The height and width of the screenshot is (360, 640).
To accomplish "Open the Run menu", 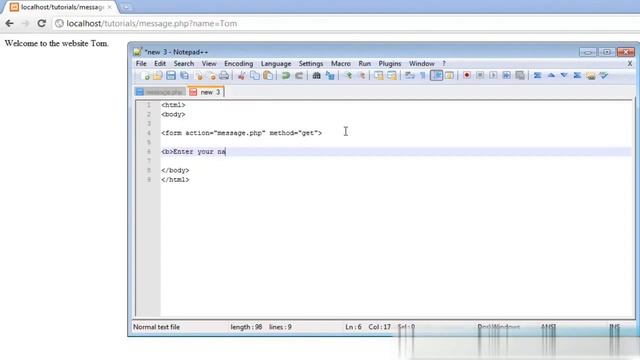I will (364, 64).
